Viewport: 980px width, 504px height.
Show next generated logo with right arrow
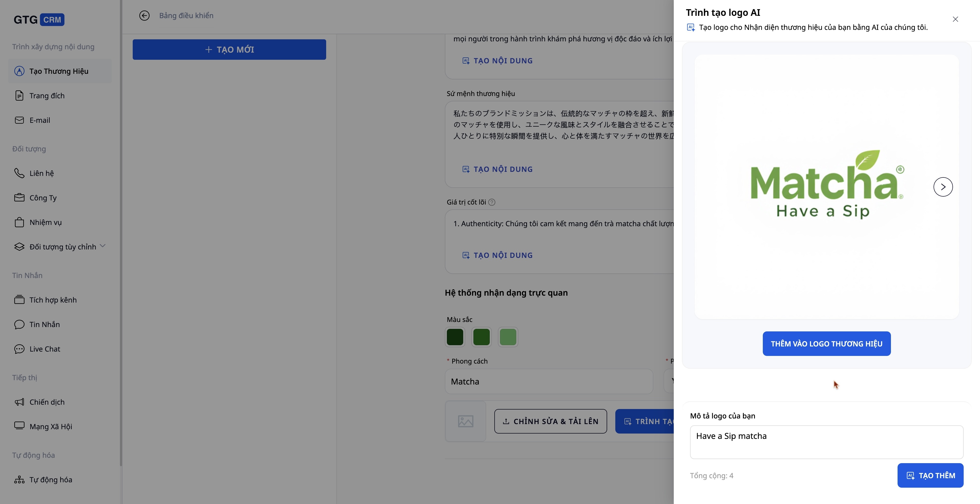pos(943,187)
